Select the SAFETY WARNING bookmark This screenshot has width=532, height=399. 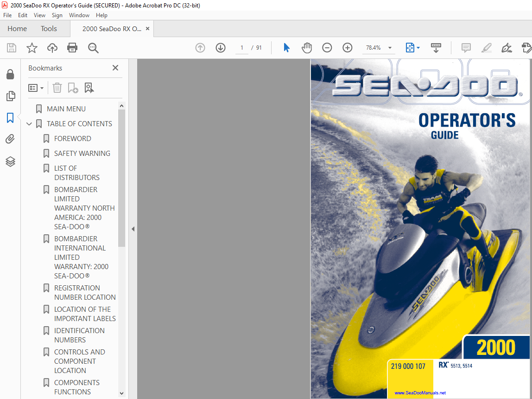click(x=82, y=154)
